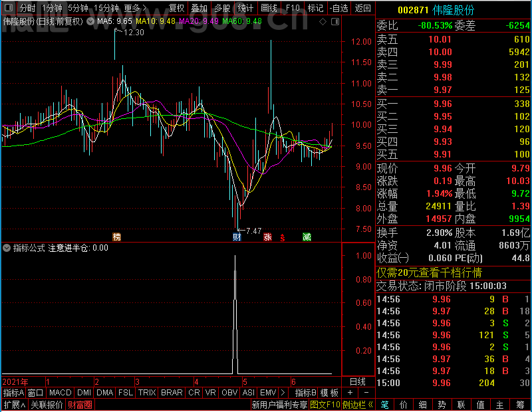Click the 标记 mark button
Viewport: 532px width, 412px height.
click(315, 8)
